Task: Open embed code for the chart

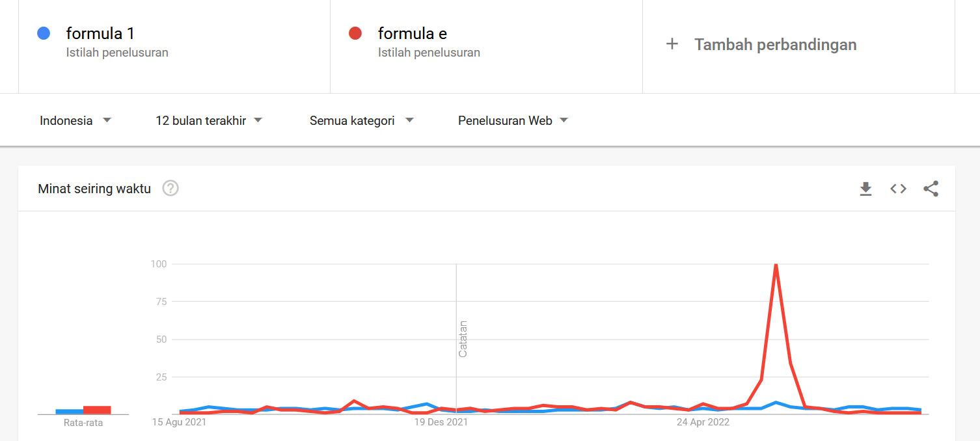Action: (898, 189)
